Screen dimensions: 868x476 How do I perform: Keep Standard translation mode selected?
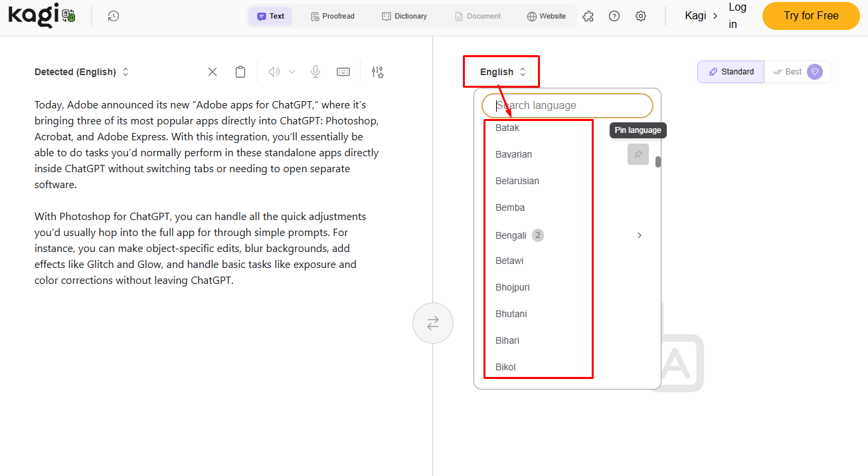(x=731, y=71)
